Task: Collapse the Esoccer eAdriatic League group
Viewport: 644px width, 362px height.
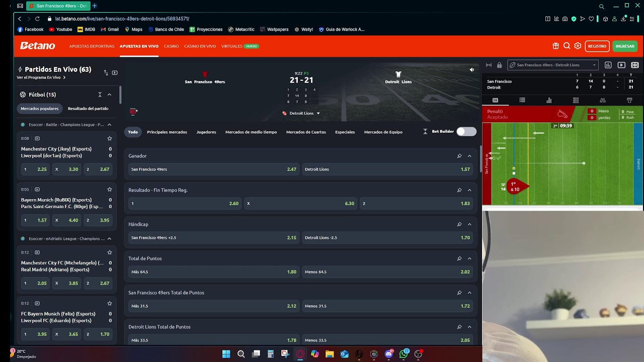Action: [109, 239]
